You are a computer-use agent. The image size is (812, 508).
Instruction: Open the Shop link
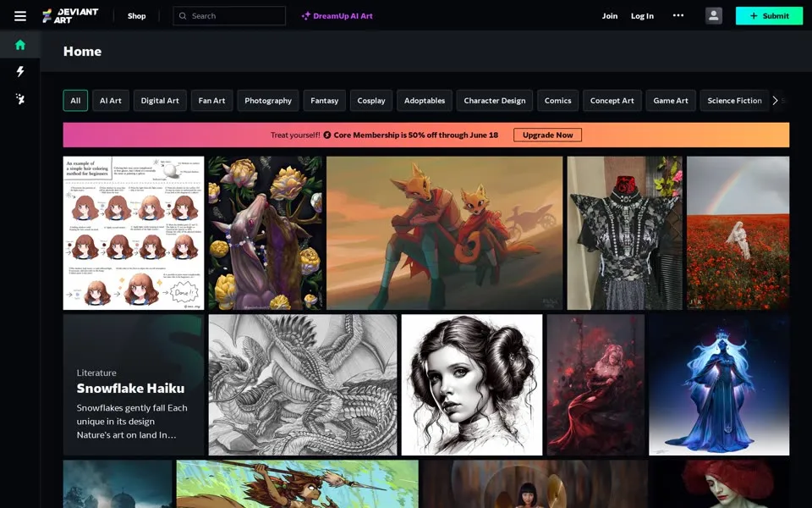(x=137, y=16)
